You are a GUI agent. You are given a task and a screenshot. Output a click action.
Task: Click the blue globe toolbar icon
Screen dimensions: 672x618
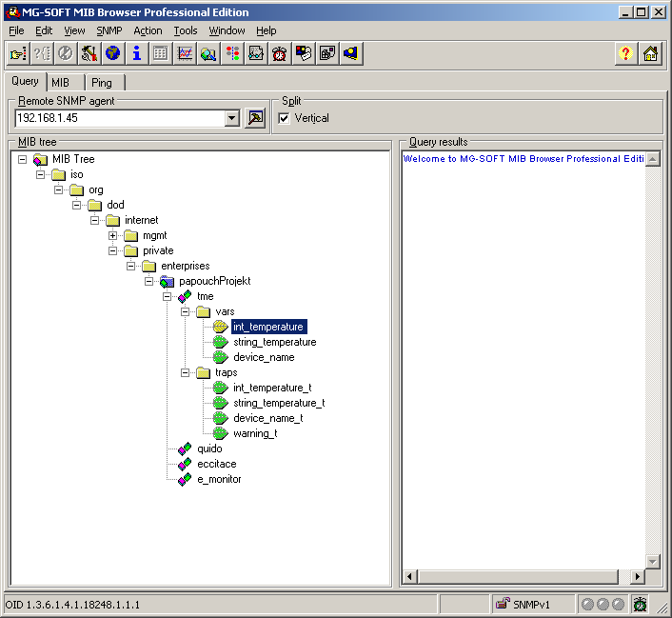click(112, 53)
